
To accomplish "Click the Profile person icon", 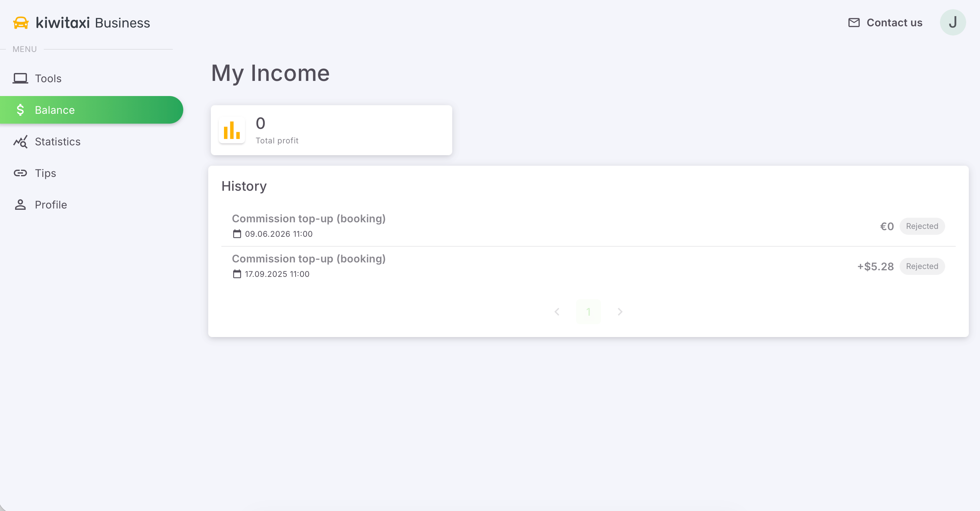I will [x=20, y=205].
